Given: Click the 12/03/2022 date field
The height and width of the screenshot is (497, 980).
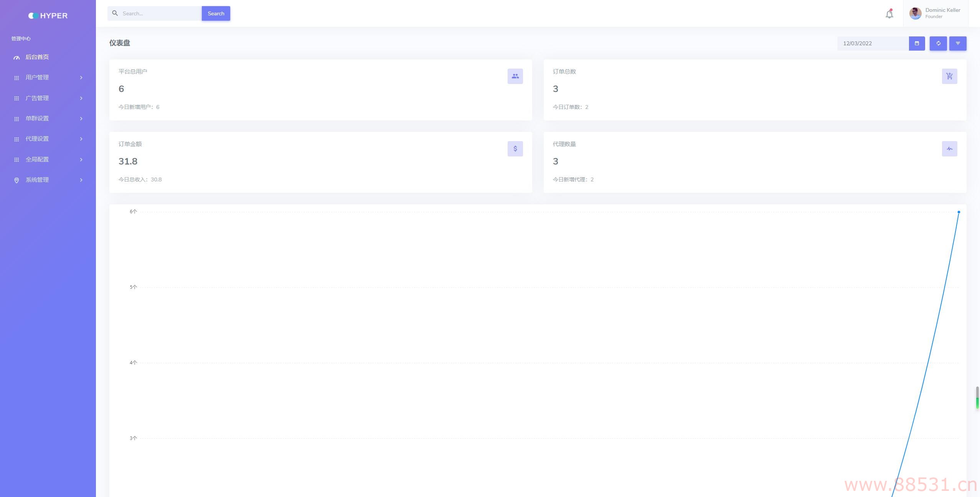Looking at the screenshot, I should coord(873,43).
